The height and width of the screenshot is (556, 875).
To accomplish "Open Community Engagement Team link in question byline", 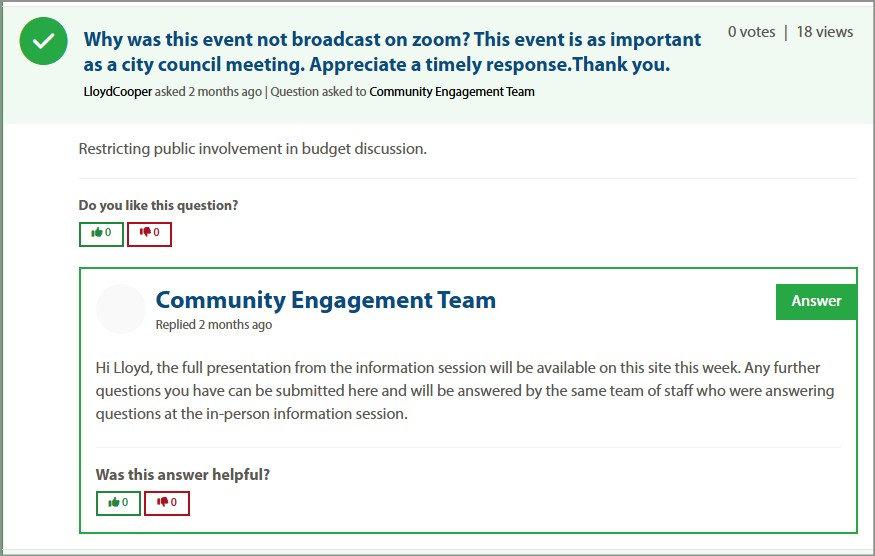I will (452, 92).
